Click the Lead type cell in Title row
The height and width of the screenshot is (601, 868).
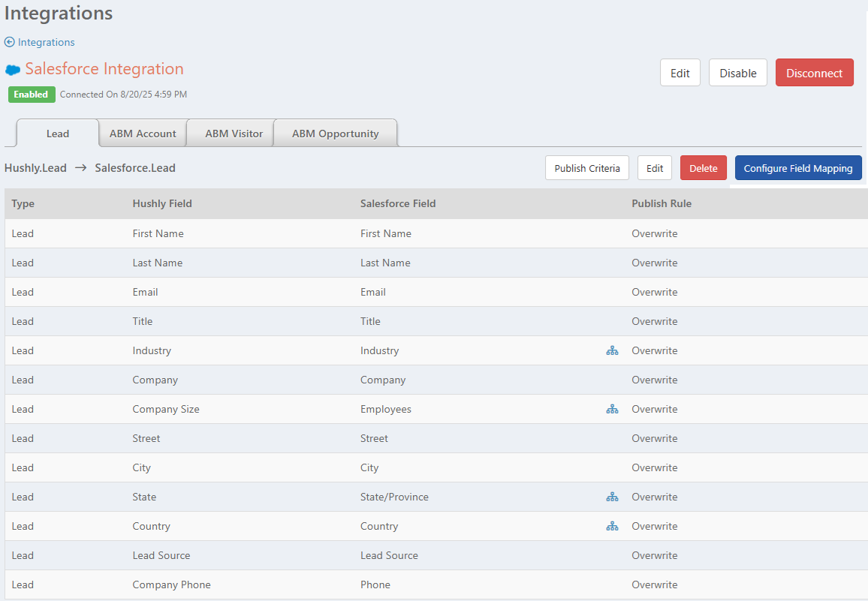pyautogui.click(x=23, y=322)
